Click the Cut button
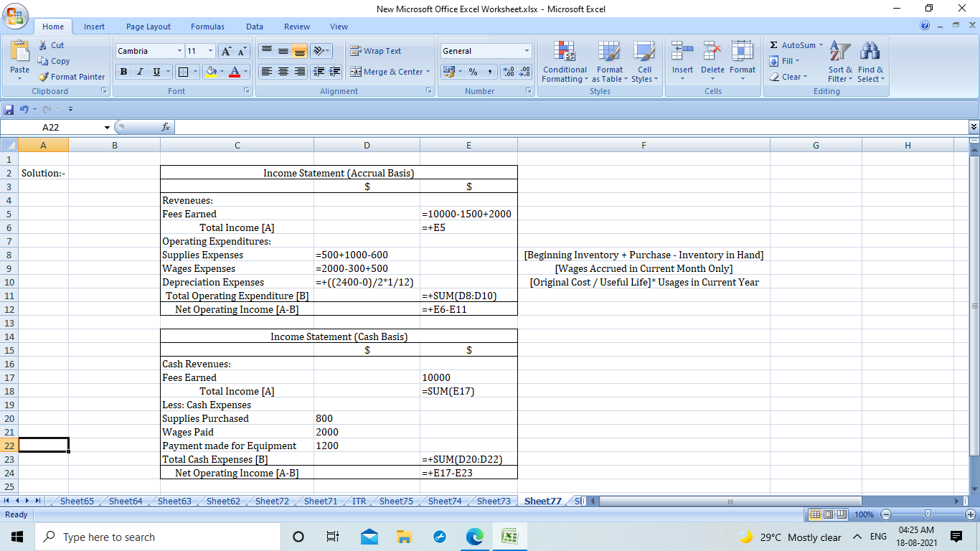980x551 pixels. (51, 45)
